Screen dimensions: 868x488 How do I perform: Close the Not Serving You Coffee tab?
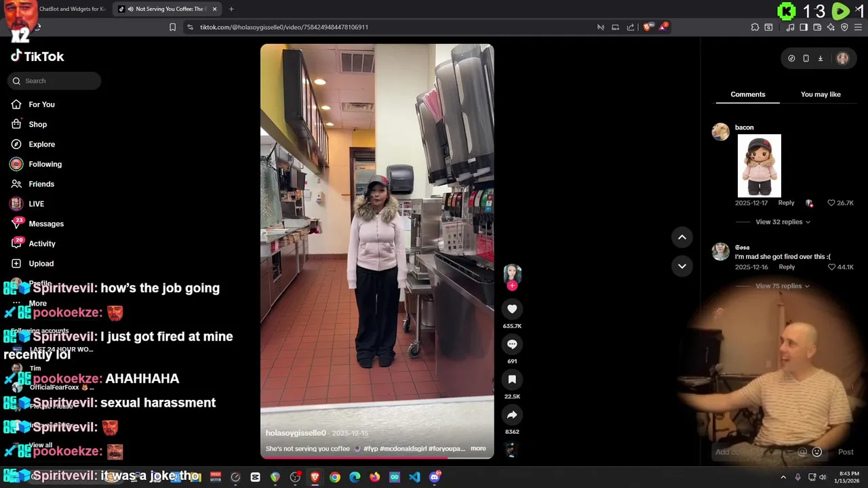[214, 9]
